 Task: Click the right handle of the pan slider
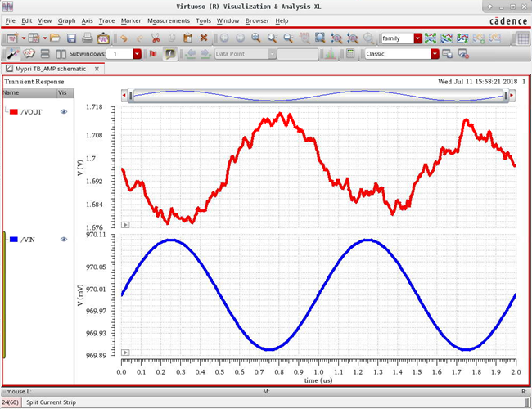pos(506,96)
